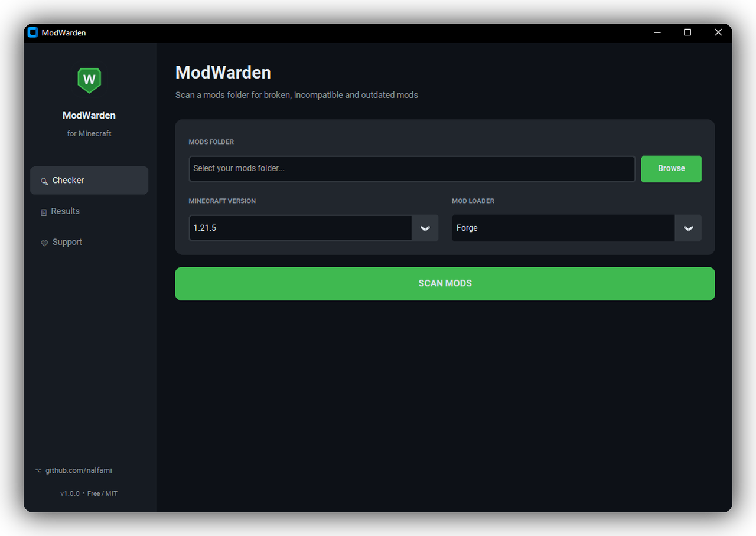
Task: Close the ModWarden window
Action: tap(718, 32)
